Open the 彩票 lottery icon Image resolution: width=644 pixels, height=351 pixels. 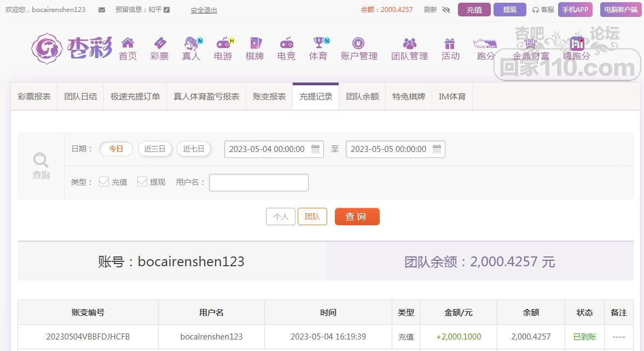(159, 44)
